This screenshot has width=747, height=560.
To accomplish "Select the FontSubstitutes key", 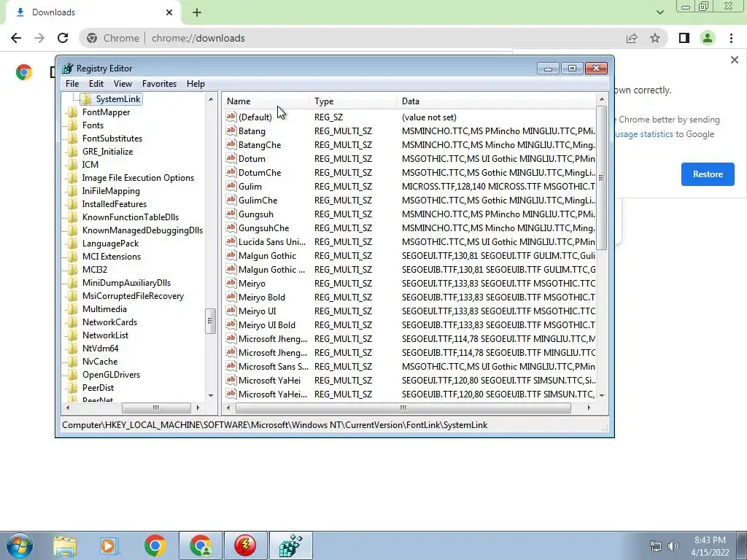I will [112, 139].
